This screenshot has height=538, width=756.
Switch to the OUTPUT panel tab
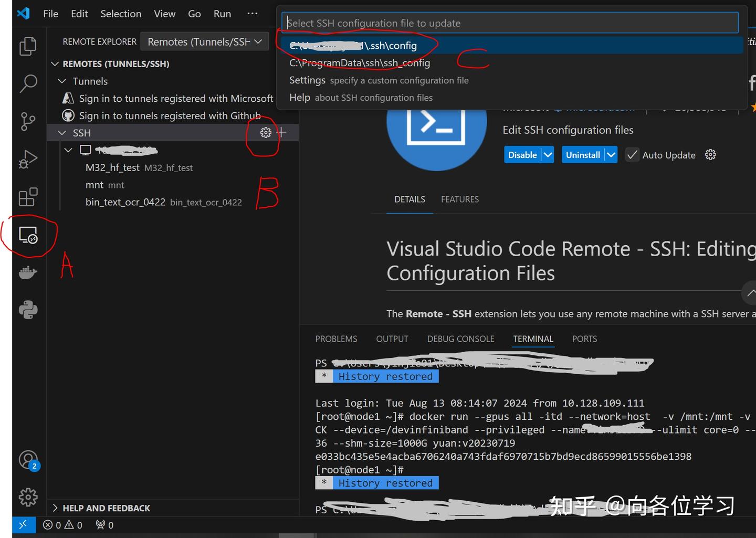392,339
